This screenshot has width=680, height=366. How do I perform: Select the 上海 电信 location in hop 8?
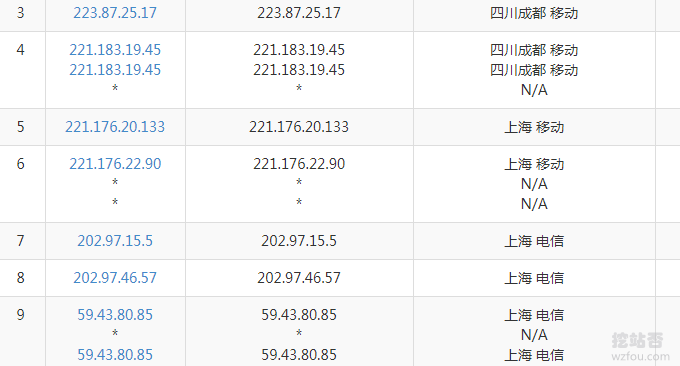[534, 278]
